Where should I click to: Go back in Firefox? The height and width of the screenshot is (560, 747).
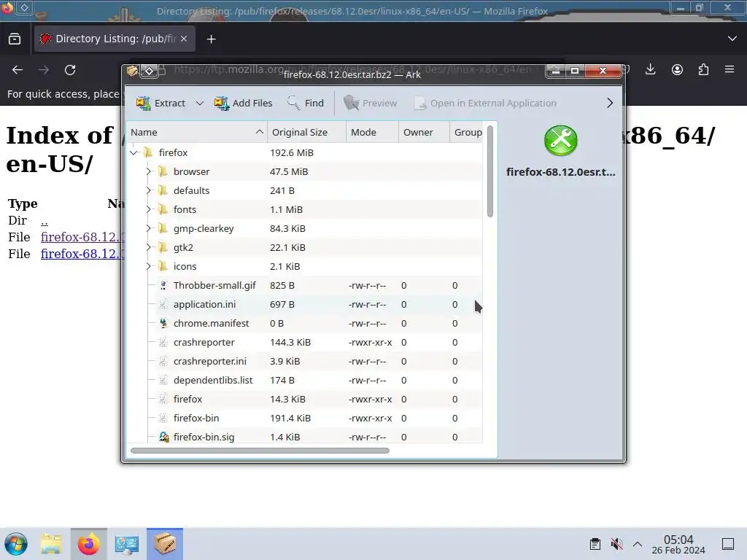pyautogui.click(x=18, y=70)
